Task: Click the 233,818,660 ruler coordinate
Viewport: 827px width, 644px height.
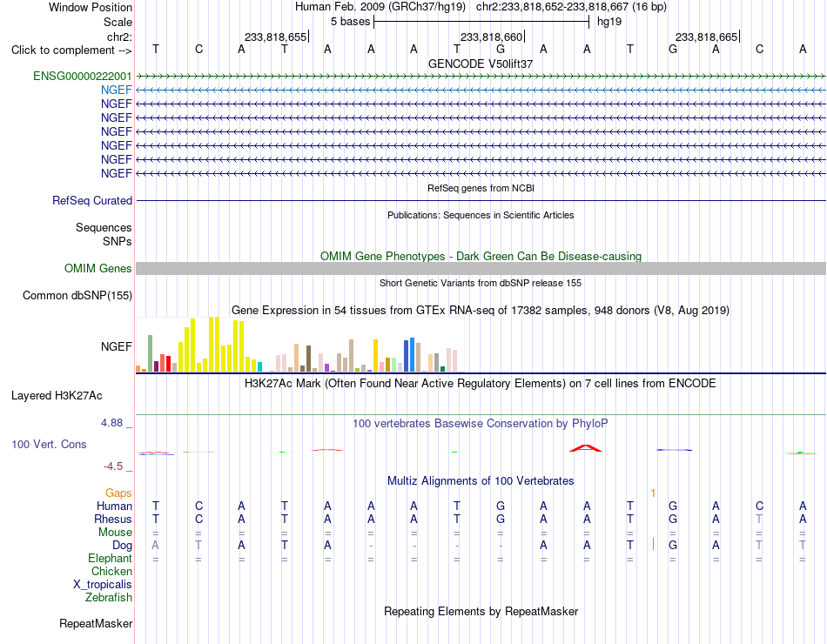Action: coord(491,37)
